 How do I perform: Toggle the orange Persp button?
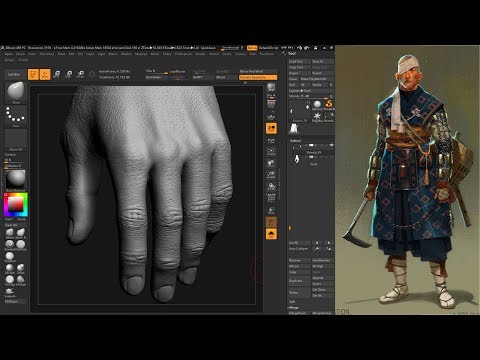[271, 128]
